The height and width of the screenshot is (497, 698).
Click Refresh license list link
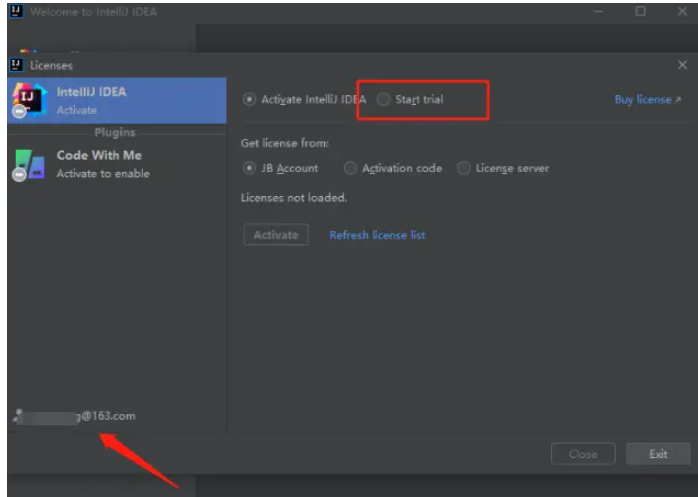(x=377, y=235)
